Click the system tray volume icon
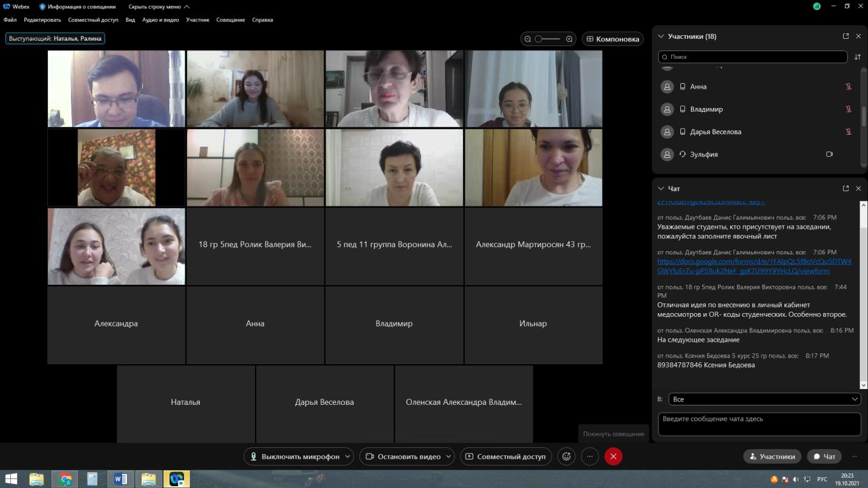The image size is (868, 488). point(795,480)
